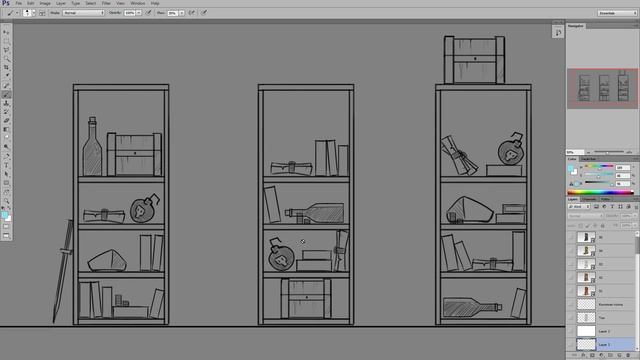
Task: Select the Eraser tool
Action: pos(6,121)
